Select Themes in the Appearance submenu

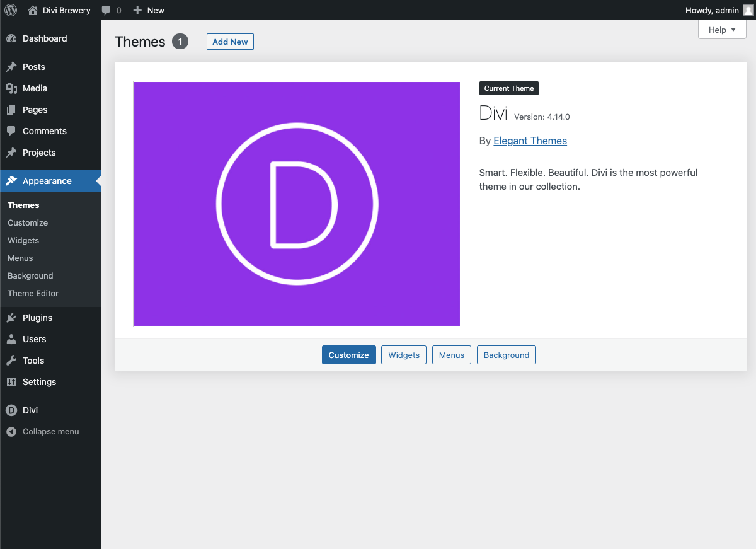(23, 205)
